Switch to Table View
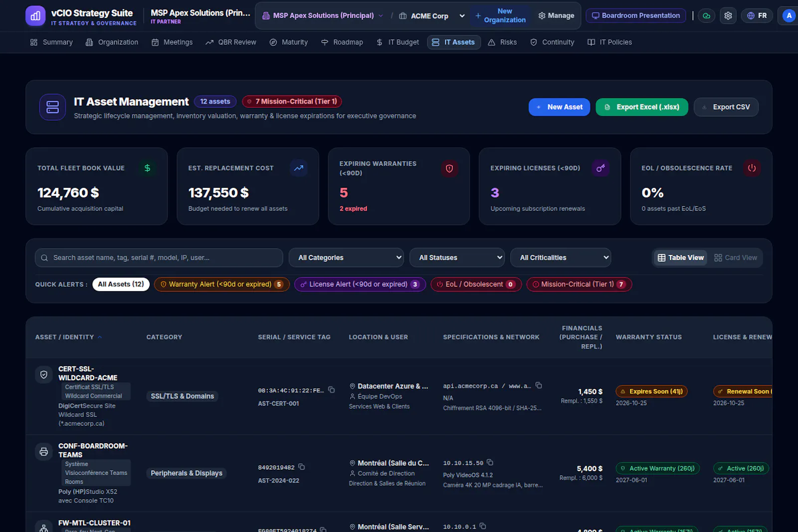 tap(681, 258)
